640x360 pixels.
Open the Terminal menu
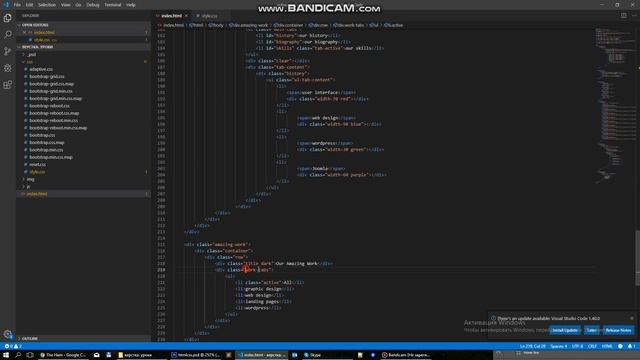113,5
